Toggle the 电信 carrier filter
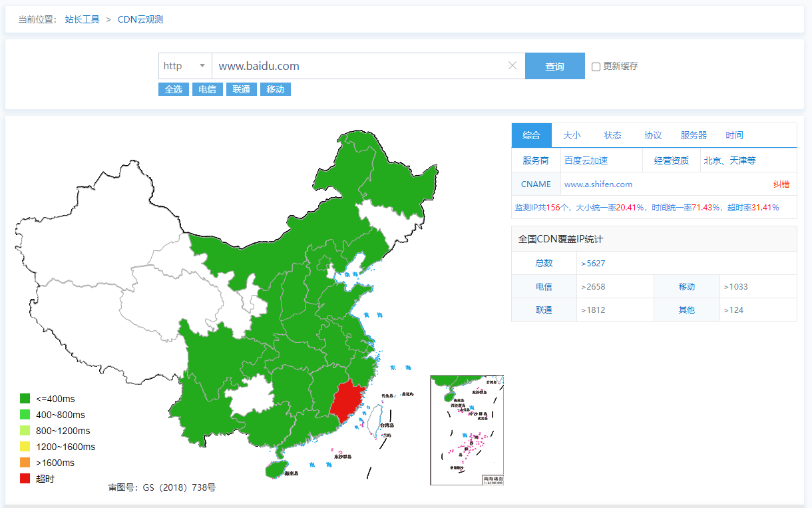Viewport: 812px width, 508px height. pos(208,89)
